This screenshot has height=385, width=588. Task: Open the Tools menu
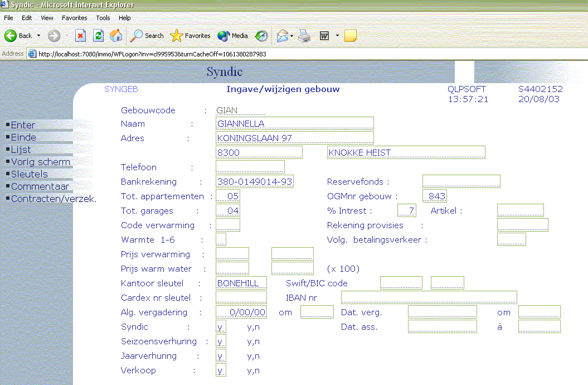103,18
